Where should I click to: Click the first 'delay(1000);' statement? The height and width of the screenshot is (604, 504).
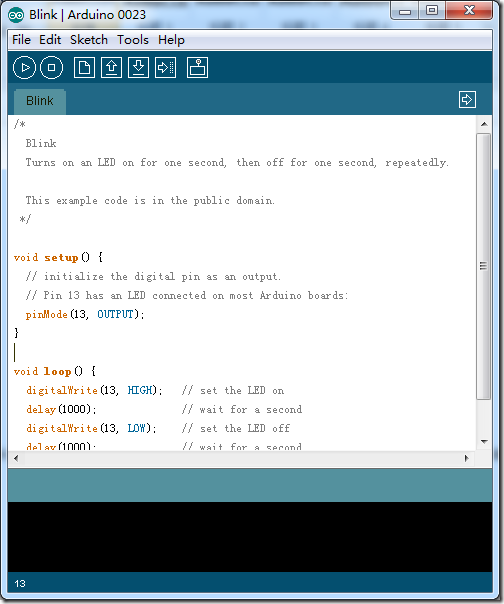point(61,409)
